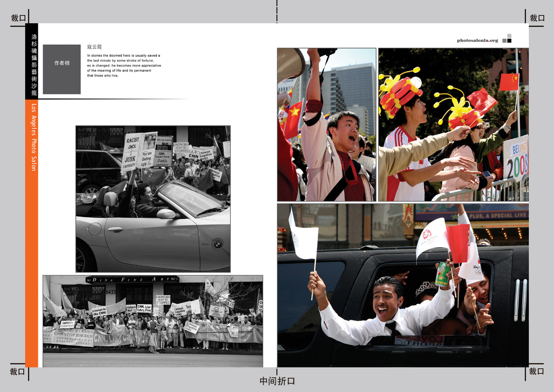
Task: Click the Beijing 2008 sign in the photo
Action: (x=516, y=159)
